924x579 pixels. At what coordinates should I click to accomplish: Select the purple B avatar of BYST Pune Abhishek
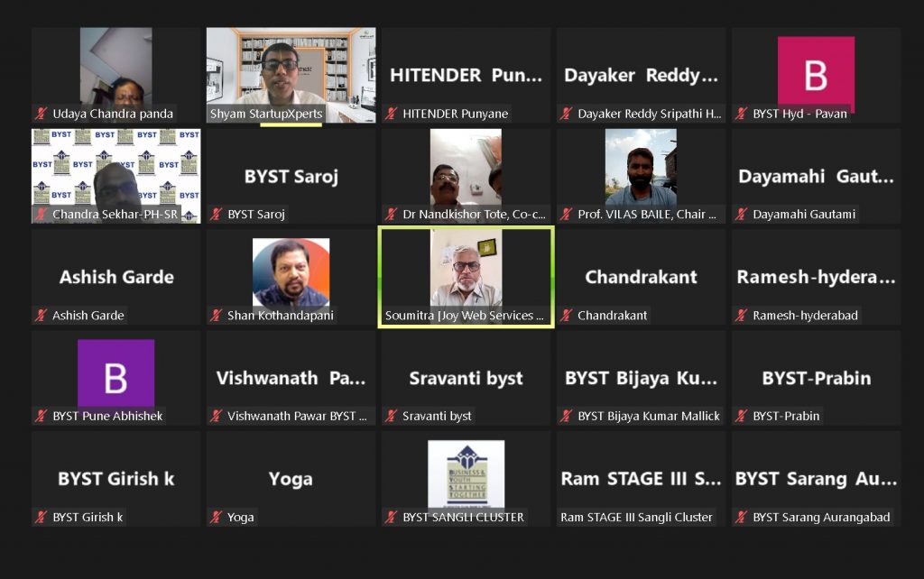(116, 377)
